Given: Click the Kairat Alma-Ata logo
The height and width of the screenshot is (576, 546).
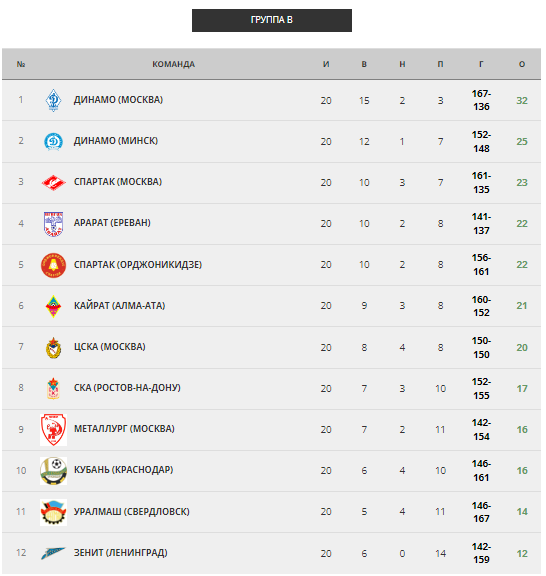Looking at the screenshot, I should (x=53, y=306).
